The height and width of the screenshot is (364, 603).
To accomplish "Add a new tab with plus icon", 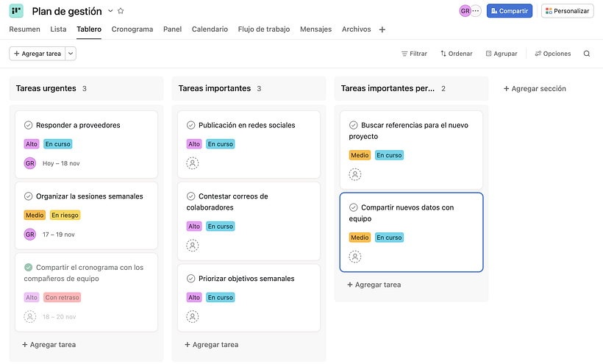I will [382, 29].
